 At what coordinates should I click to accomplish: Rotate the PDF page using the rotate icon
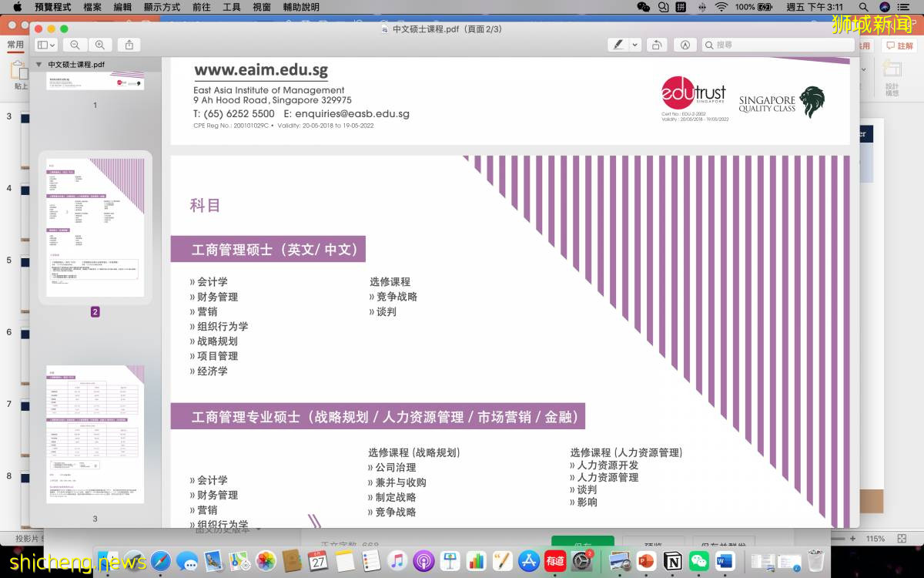tap(656, 45)
